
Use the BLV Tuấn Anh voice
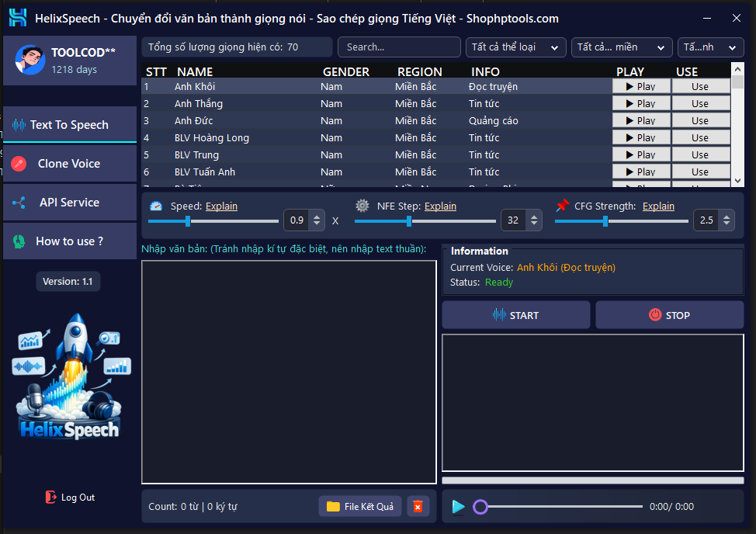[x=701, y=172]
